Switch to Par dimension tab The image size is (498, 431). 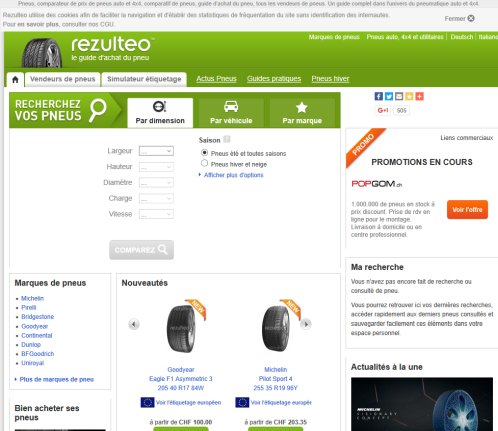click(160, 113)
